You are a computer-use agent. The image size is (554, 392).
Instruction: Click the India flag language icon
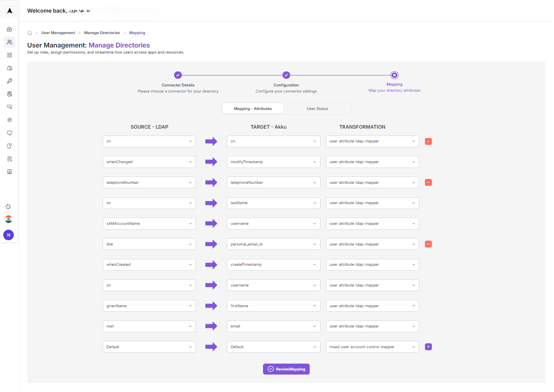[8, 219]
